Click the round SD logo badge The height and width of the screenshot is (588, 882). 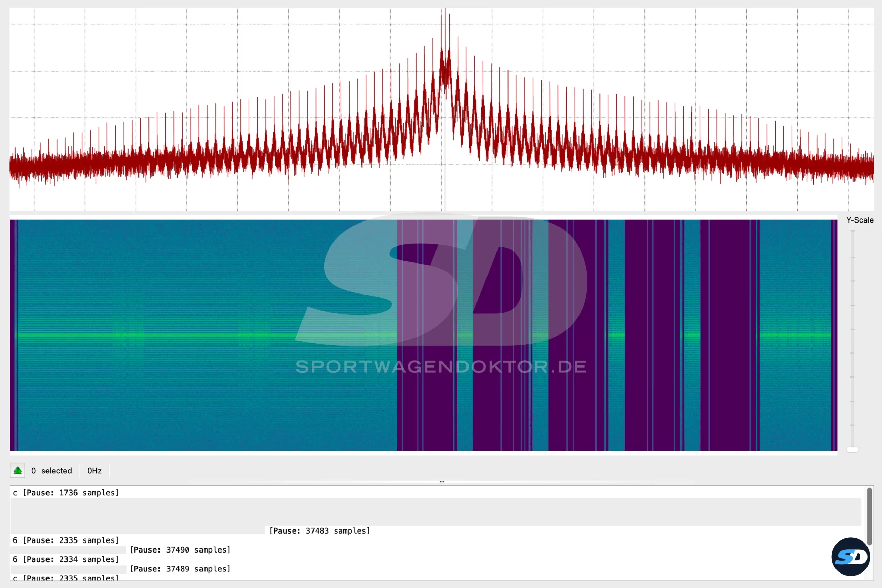(x=851, y=557)
